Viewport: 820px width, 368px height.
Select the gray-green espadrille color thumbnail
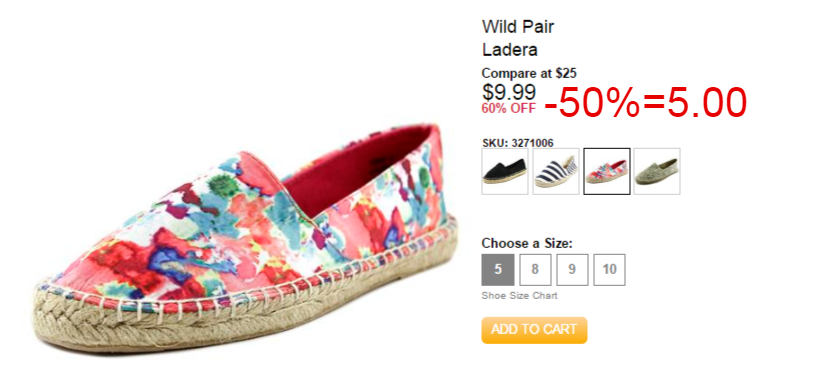[657, 171]
